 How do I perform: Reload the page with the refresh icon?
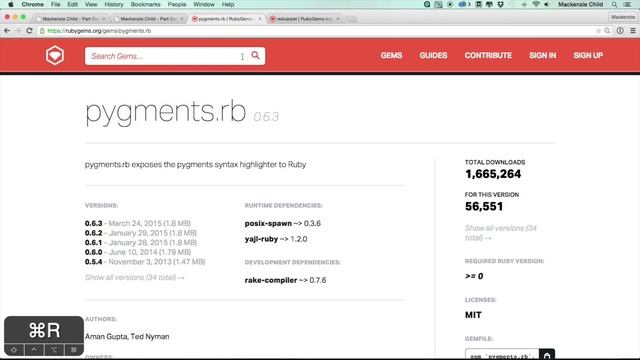29,31
